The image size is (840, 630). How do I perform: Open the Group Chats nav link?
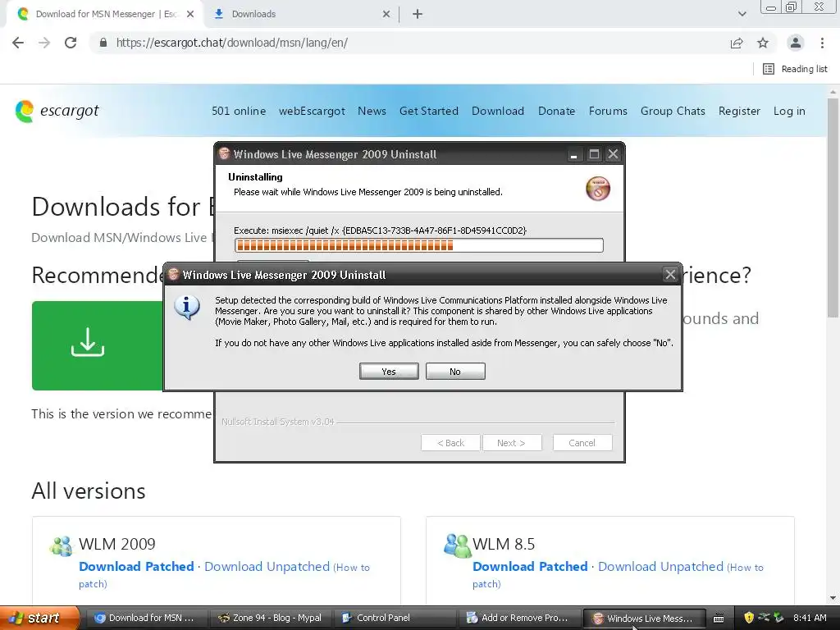(673, 111)
